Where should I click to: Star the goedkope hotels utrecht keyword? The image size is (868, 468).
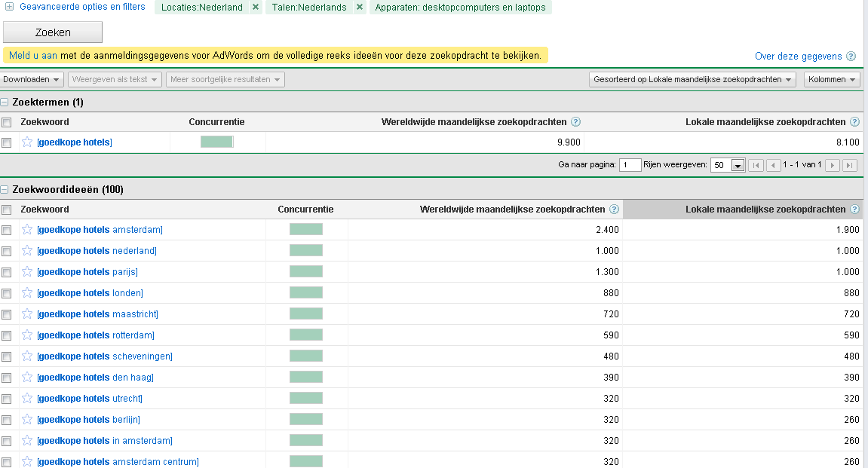point(27,398)
